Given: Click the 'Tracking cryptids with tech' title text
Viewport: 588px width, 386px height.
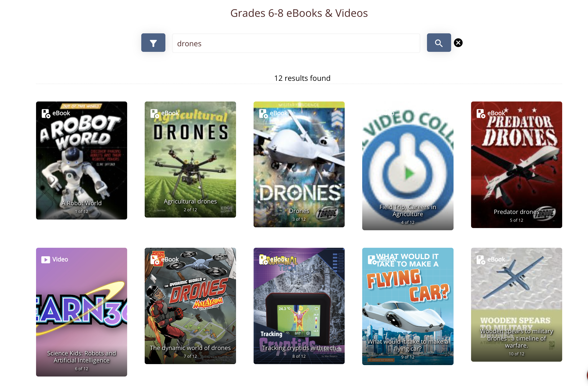Looking at the screenshot, I should [x=299, y=348].
